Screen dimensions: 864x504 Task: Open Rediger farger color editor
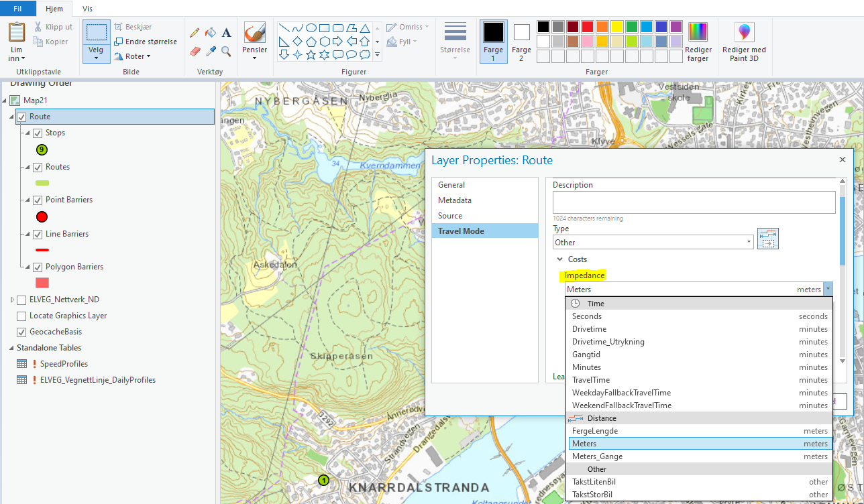point(698,42)
